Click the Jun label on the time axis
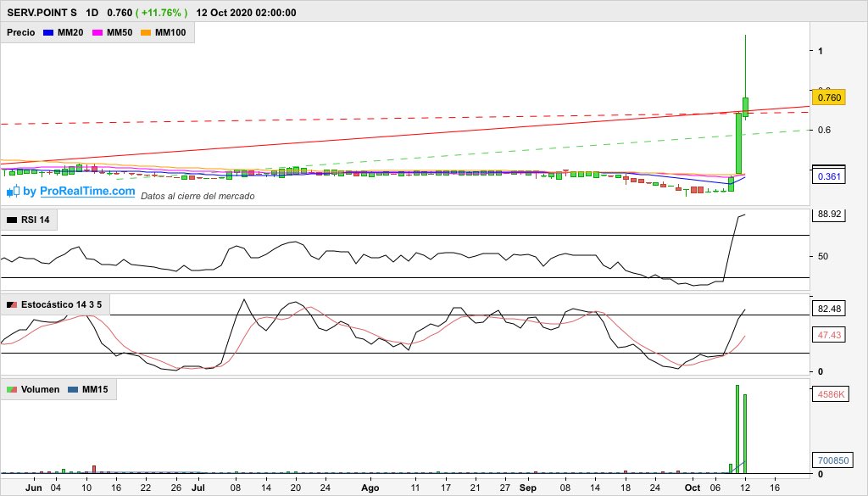 [x=34, y=488]
